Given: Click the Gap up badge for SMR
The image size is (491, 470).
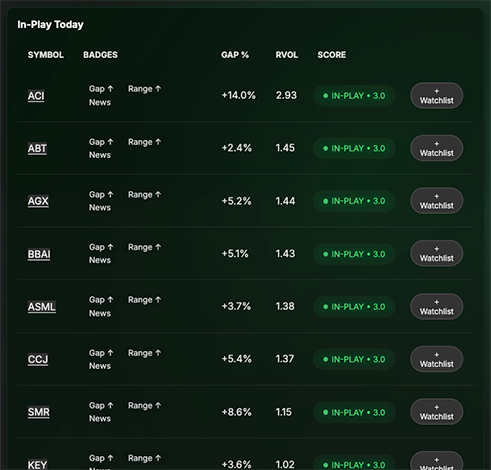Looking at the screenshot, I should pyautogui.click(x=101, y=406).
